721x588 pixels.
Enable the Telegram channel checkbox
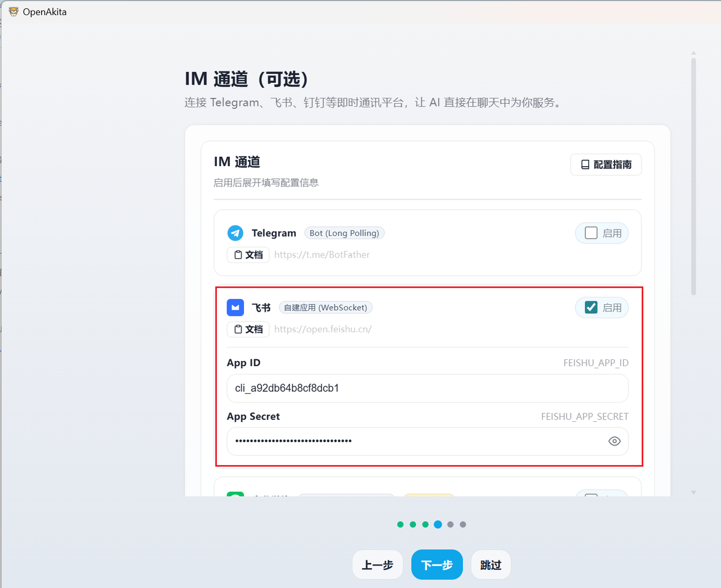click(x=591, y=233)
